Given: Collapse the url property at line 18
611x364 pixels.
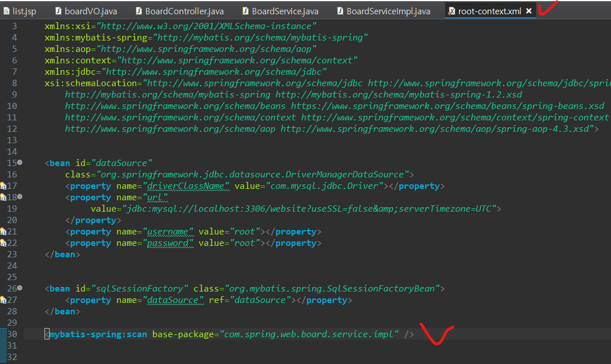Looking at the screenshot, I should (19, 196).
